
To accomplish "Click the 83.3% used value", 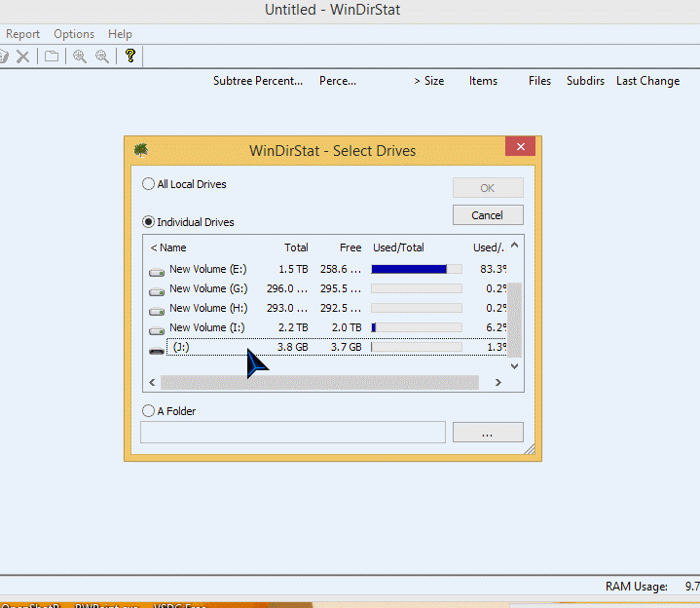I will click(494, 269).
